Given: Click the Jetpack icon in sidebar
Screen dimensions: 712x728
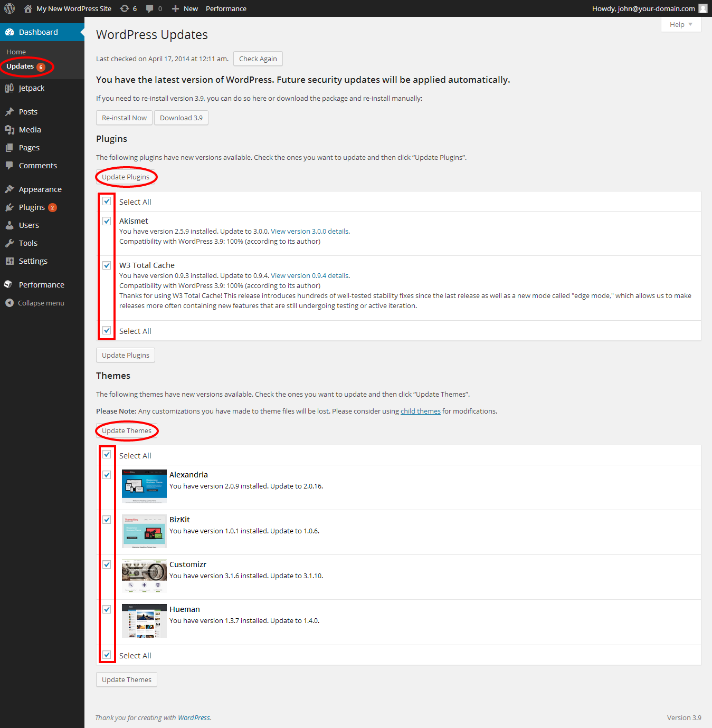Looking at the screenshot, I should point(10,88).
